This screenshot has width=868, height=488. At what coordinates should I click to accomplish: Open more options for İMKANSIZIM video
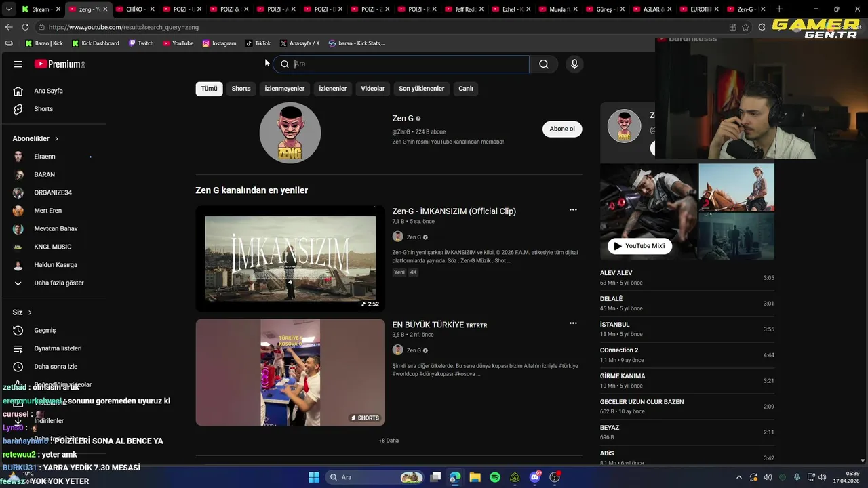pos(573,210)
